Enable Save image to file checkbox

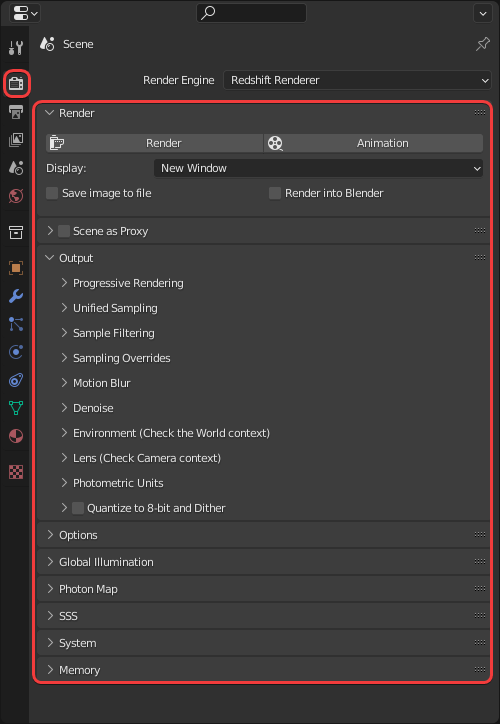click(52, 193)
